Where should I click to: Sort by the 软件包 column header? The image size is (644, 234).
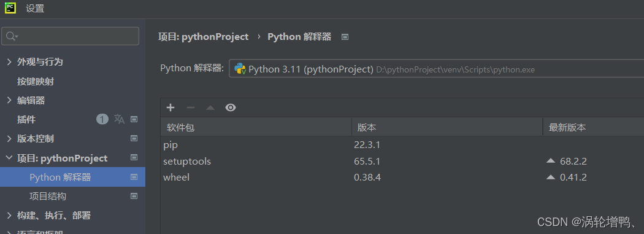coord(256,128)
